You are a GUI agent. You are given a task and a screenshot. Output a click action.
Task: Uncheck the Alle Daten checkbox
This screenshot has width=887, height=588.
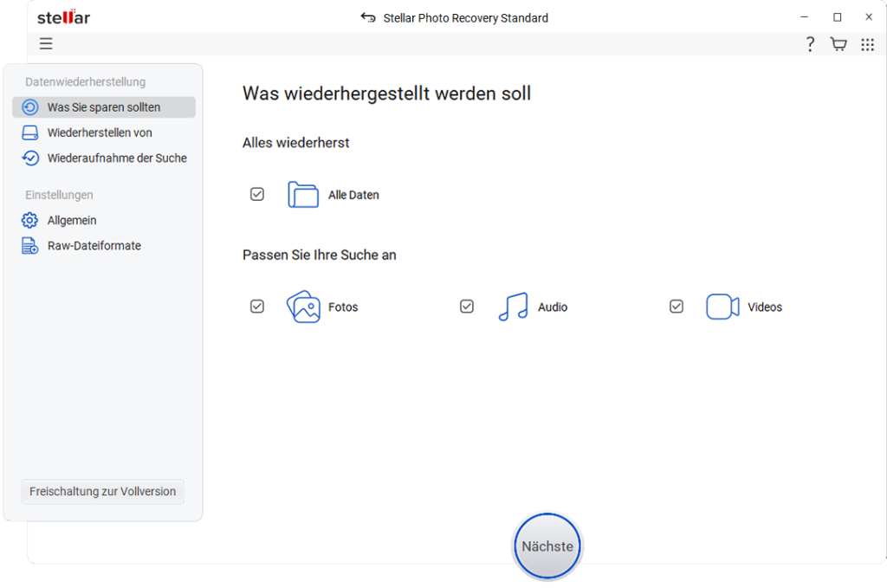(x=257, y=194)
